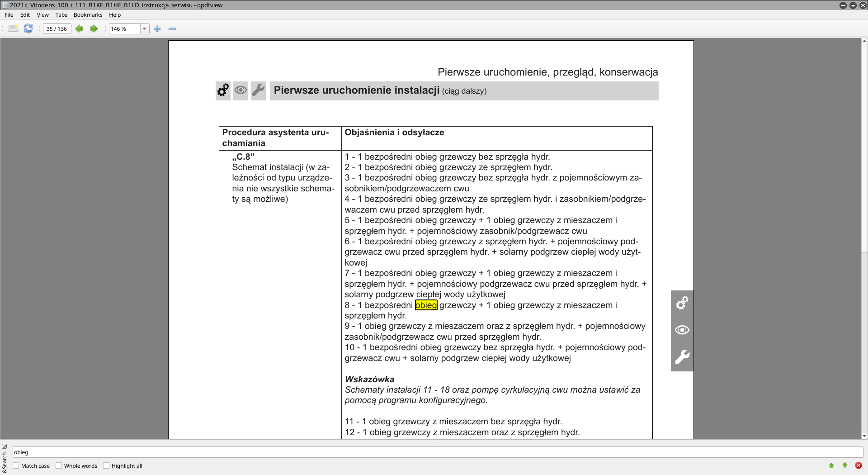
Task: Find previous match with green up arrow
Action: click(831, 465)
